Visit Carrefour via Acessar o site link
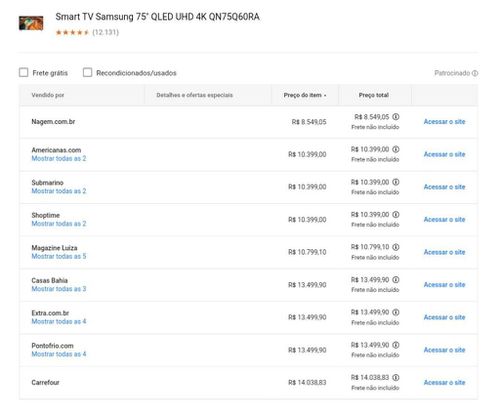 444,383
